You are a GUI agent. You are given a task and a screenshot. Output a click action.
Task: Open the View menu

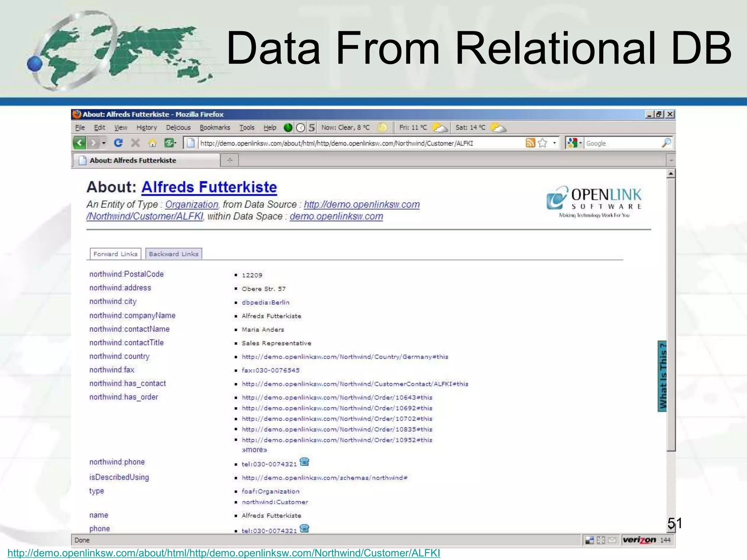click(121, 128)
